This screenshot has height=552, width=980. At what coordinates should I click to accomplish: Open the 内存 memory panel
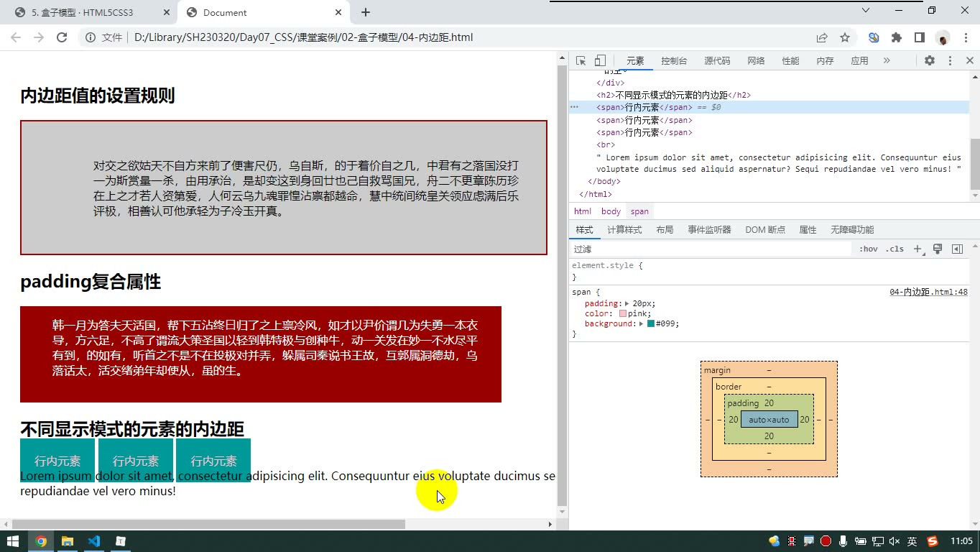coord(825,61)
